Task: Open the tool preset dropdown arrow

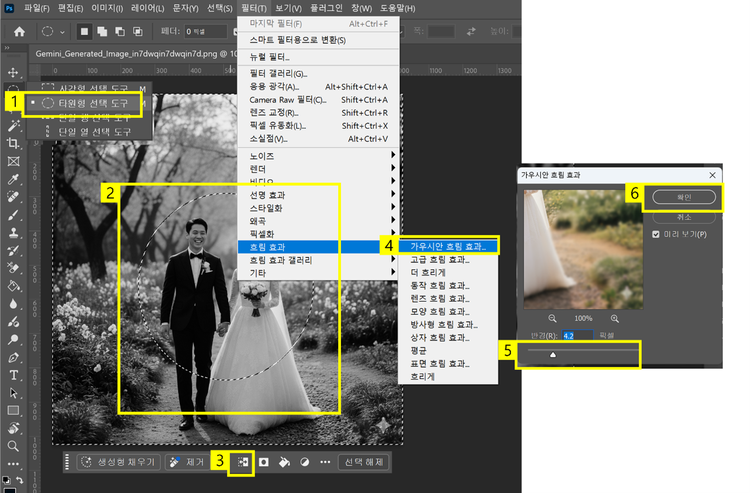Action: click(62, 32)
